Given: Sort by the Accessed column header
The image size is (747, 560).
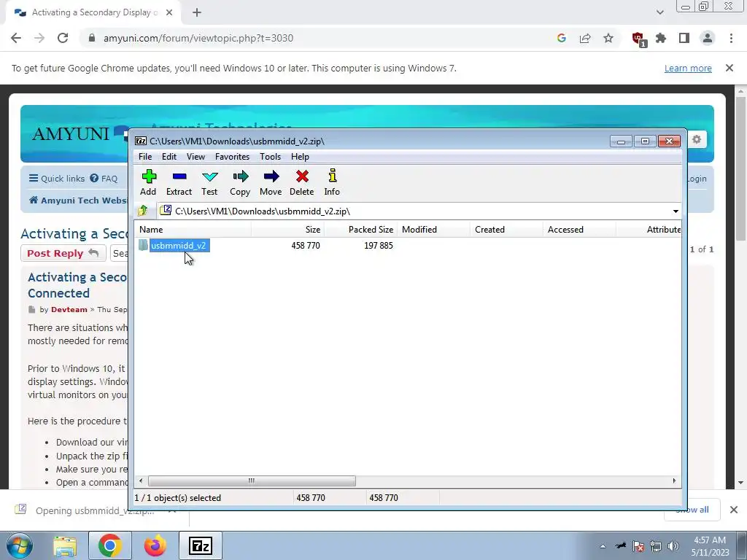Looking at the screenshot, I should 579,230.
